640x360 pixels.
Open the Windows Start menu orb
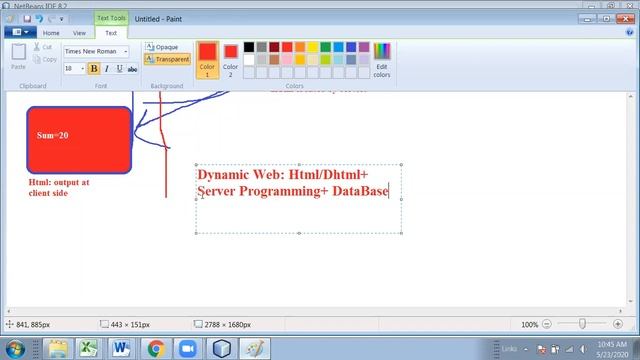click(15, 349)
